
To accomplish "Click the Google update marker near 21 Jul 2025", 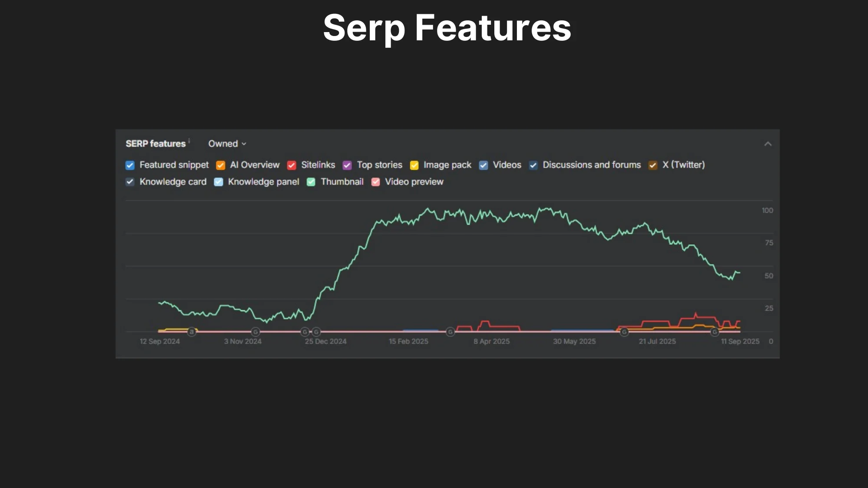I will pyautogui.click(x=624, y=332).
